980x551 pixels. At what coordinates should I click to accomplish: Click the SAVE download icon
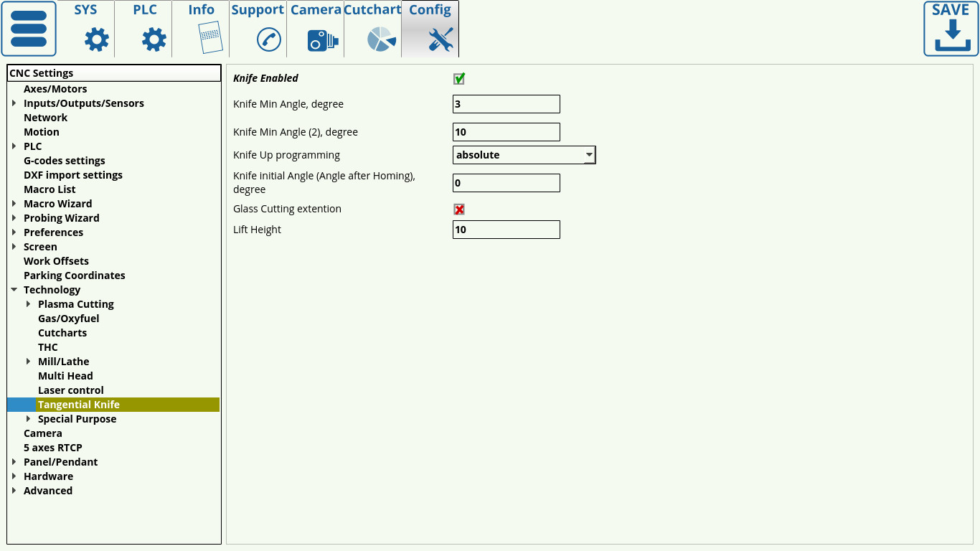pyautogui.click(x=951, y=29)
